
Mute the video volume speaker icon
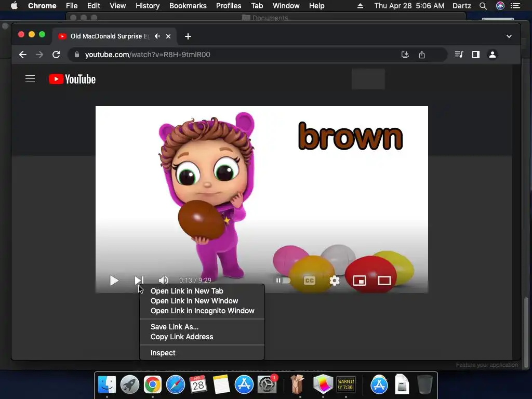(x=164, y=280)
